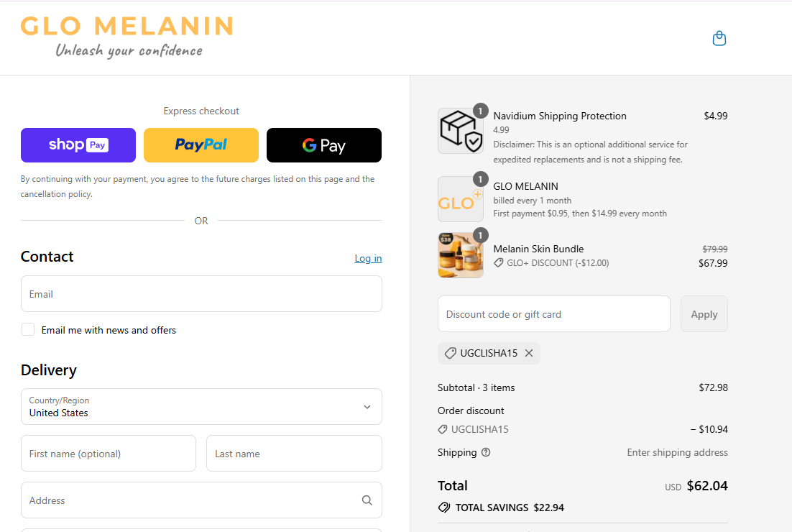Viewport: 792px width, 532px height.
Task: Click the strikethrough price '$79.99'
Action: pos(714,249)
